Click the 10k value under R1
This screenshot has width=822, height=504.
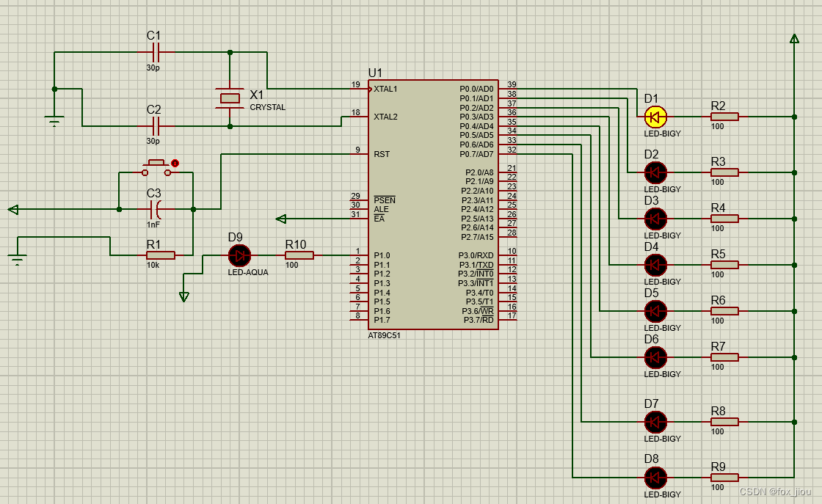coord(153,265)
